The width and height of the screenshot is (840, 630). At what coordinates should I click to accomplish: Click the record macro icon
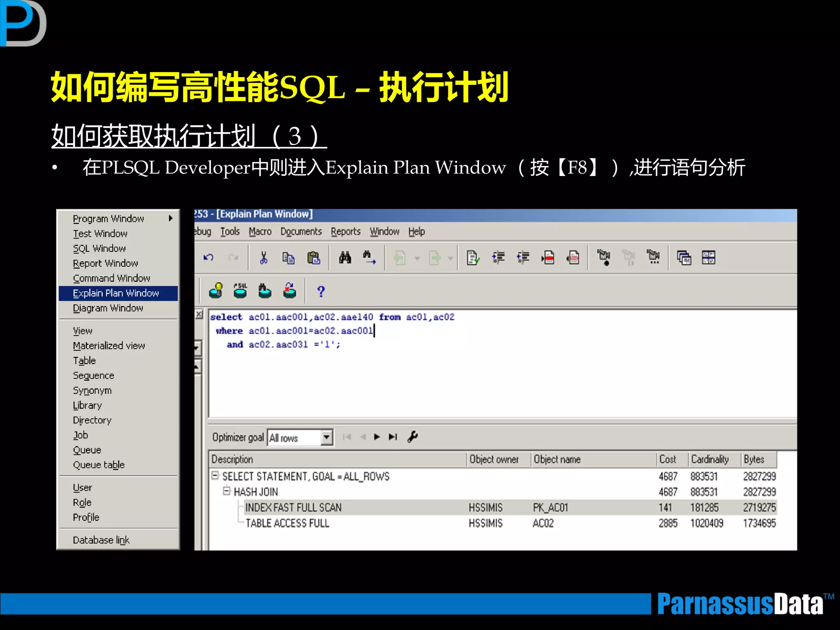604,258
